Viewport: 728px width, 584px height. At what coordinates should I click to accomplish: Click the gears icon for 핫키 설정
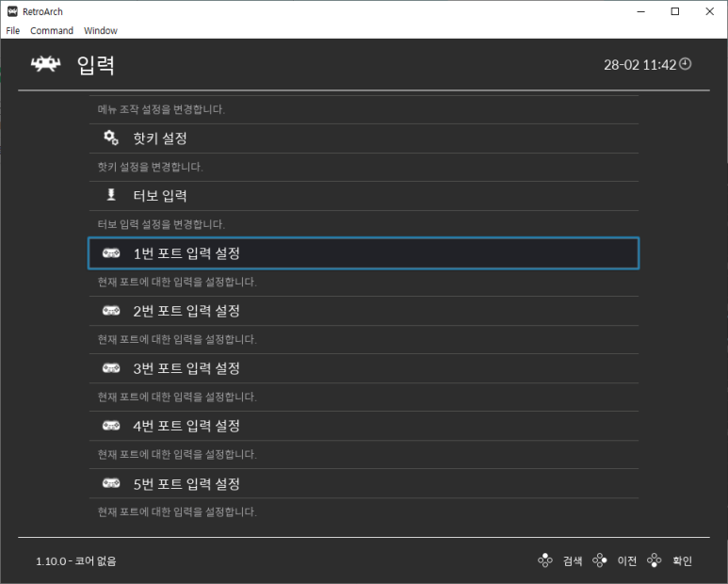click(111, 138)
